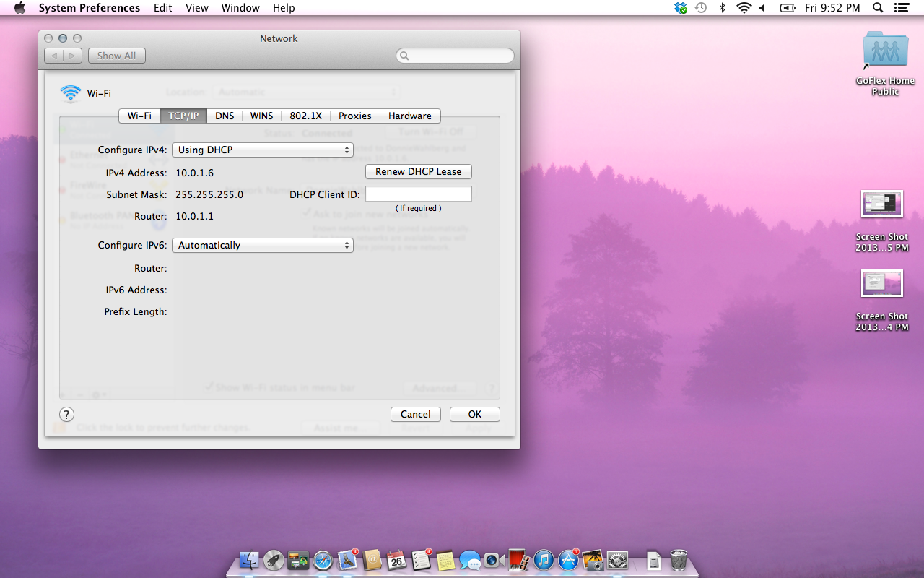Image resolution: width=924 pixels, height=578 pixels.
Task: Switch to the Wi-Fi tab
Action: 139,116
